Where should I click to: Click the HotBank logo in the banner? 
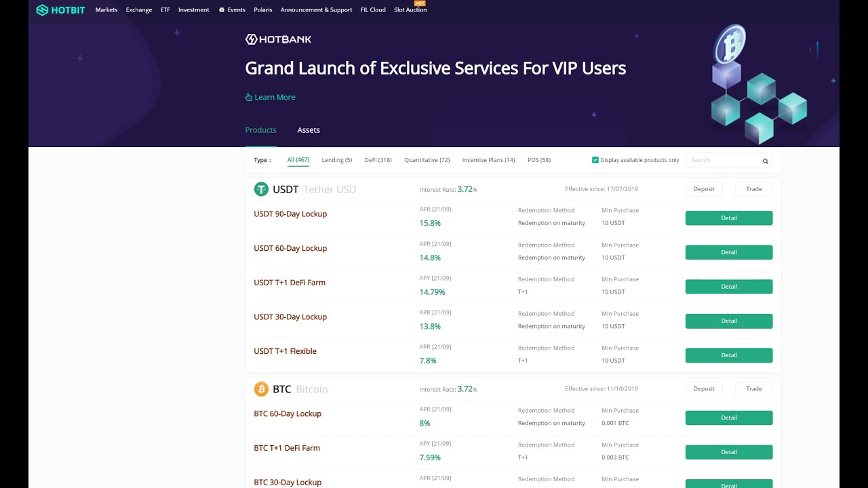click(x=278, y=39)
